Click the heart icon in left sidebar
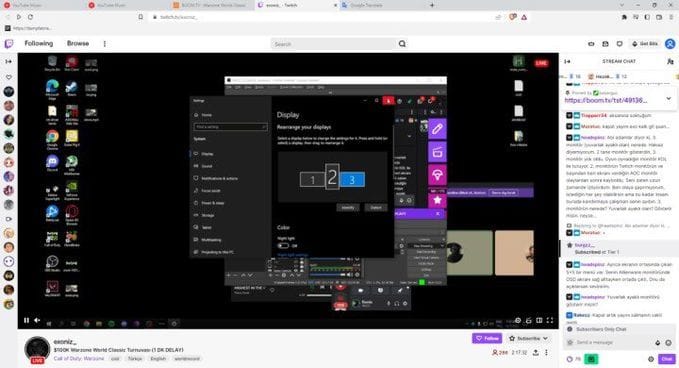 [9, 77]
